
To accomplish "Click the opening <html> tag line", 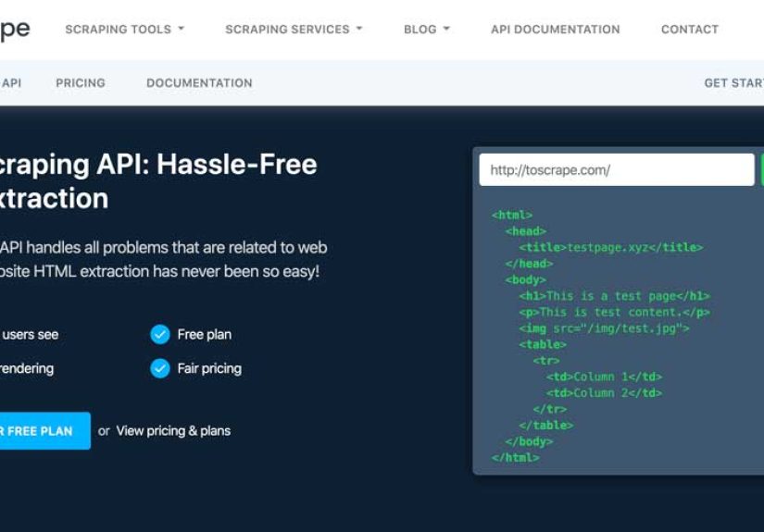I will click(511, 215).
